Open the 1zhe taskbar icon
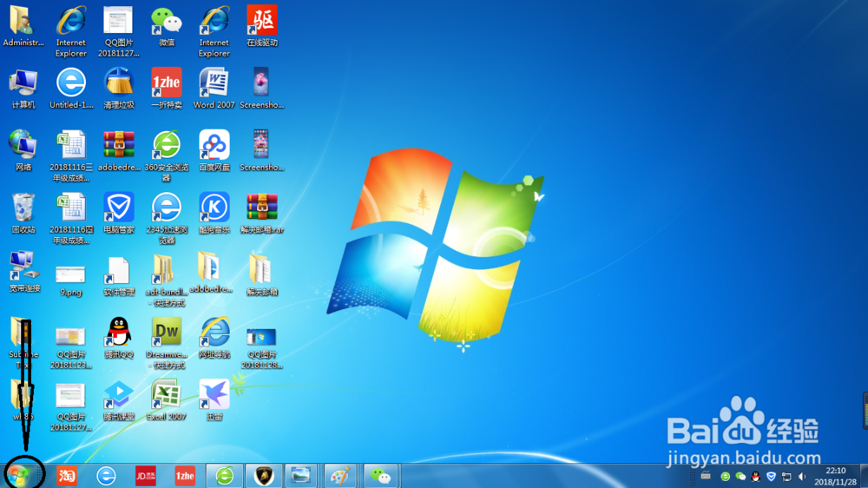This screenshot has width=868, height=488. pyautogui.click(x=185, y=476)
